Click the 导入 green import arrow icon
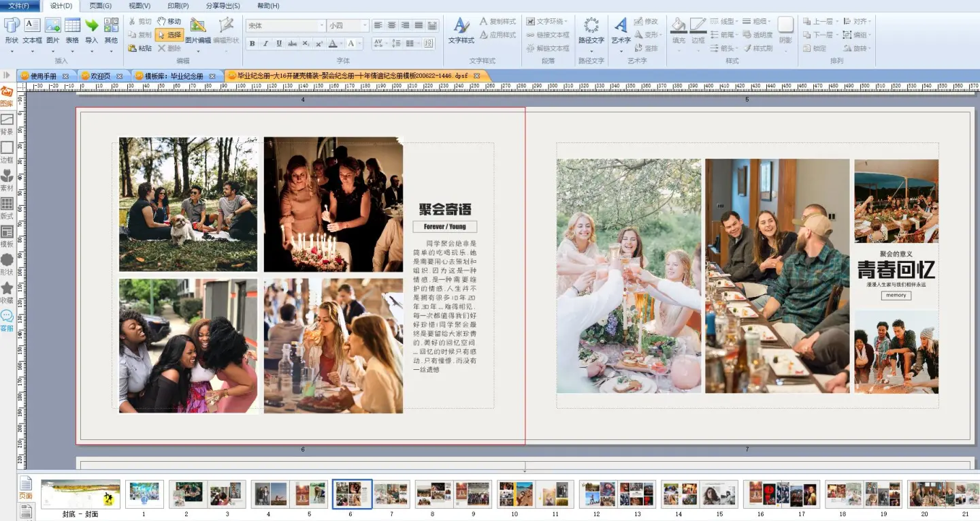 click(x=91, y=26)
